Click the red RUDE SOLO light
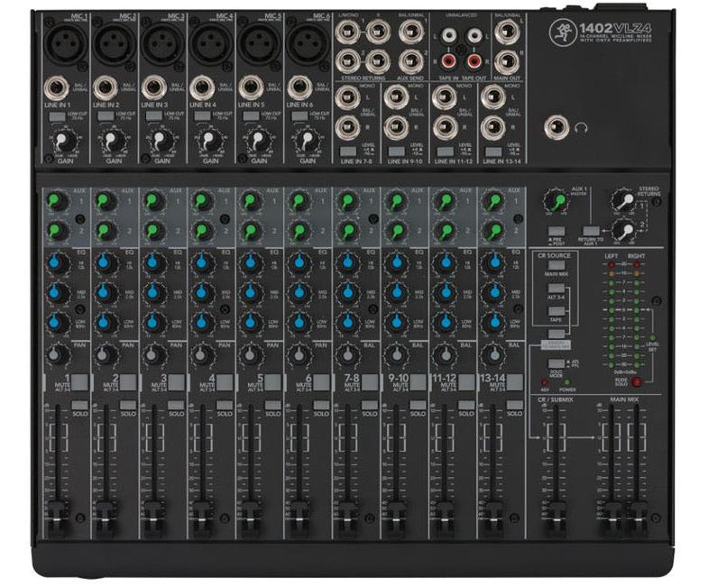Image resolution: width=717 pixels, height=588 pixels. tap(636, 381)
